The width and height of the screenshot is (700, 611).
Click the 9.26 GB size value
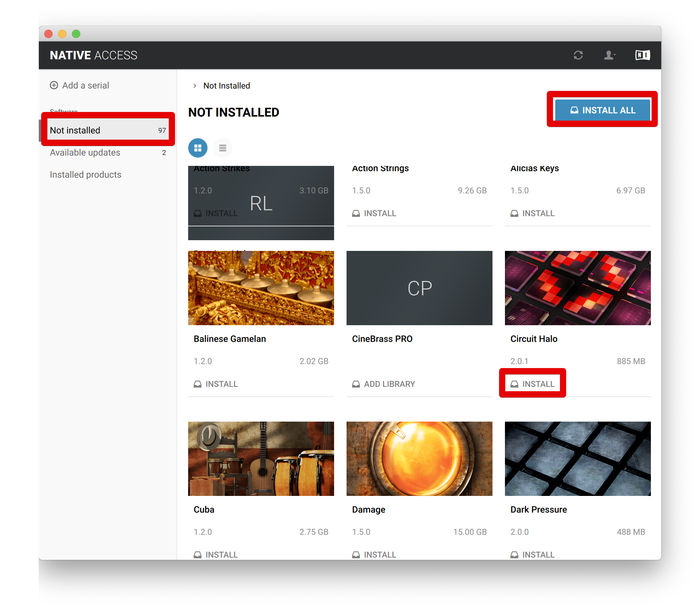(472, 190)
